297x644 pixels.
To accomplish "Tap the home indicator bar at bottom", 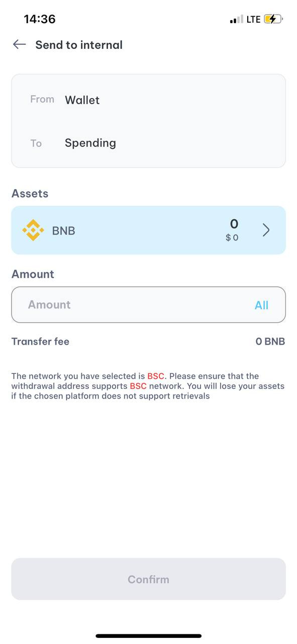I will click(x=148, y=635).
